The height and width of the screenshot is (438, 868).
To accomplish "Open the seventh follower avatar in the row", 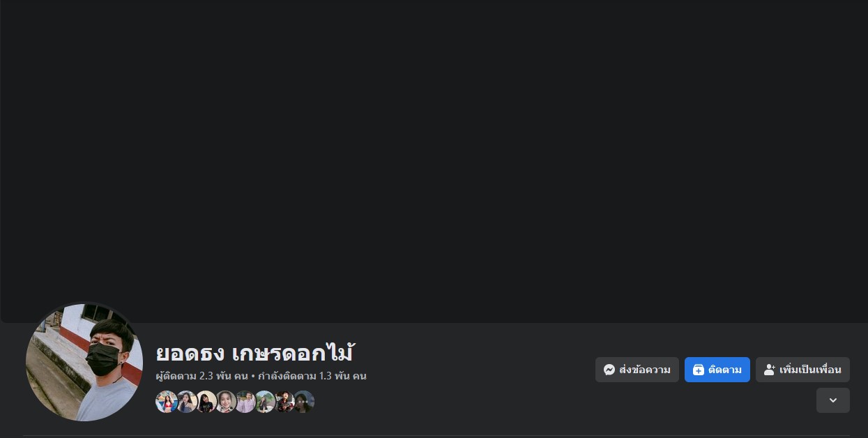I will [284, 402].
